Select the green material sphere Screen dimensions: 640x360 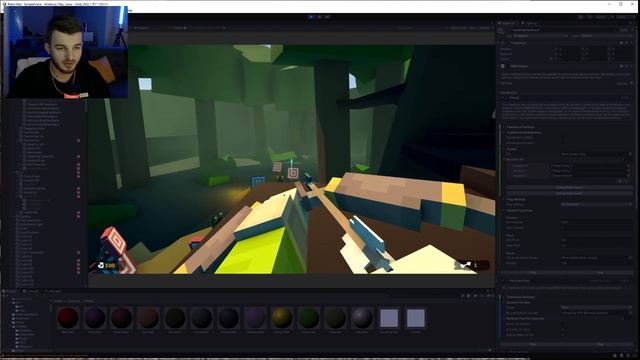coord(309,318)
